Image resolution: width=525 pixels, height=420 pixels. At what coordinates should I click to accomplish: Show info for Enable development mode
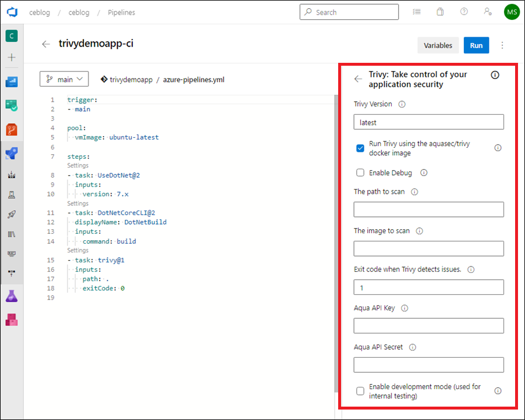[498, 391]
